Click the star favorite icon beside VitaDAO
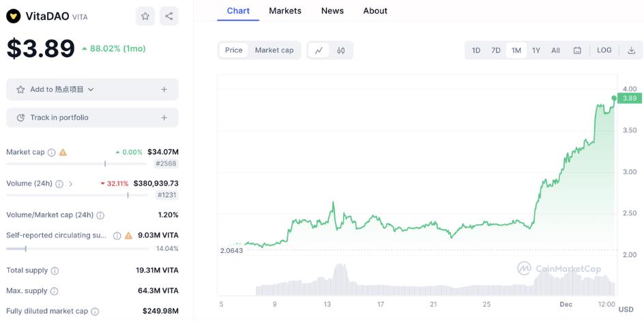This screenshot has width=644, height=323. tap(145, 16)
